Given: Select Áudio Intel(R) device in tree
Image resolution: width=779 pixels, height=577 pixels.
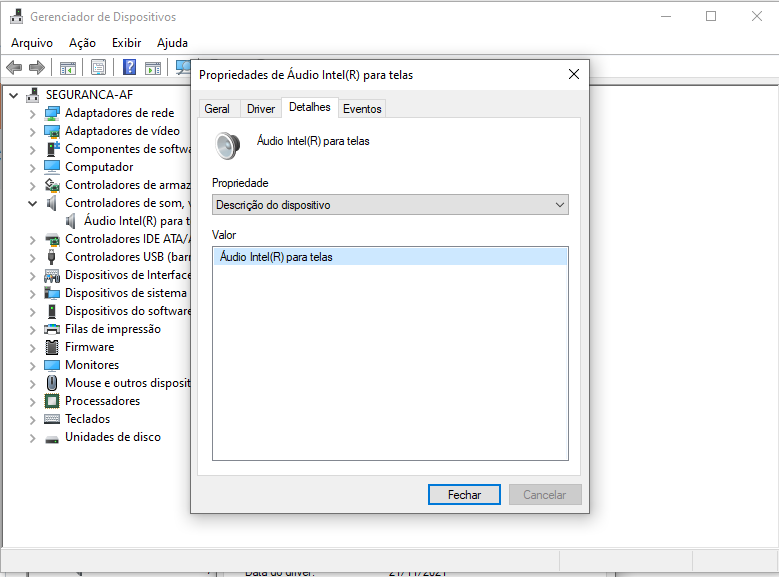Looking at the screenshot, I should [x=137, y=221].
